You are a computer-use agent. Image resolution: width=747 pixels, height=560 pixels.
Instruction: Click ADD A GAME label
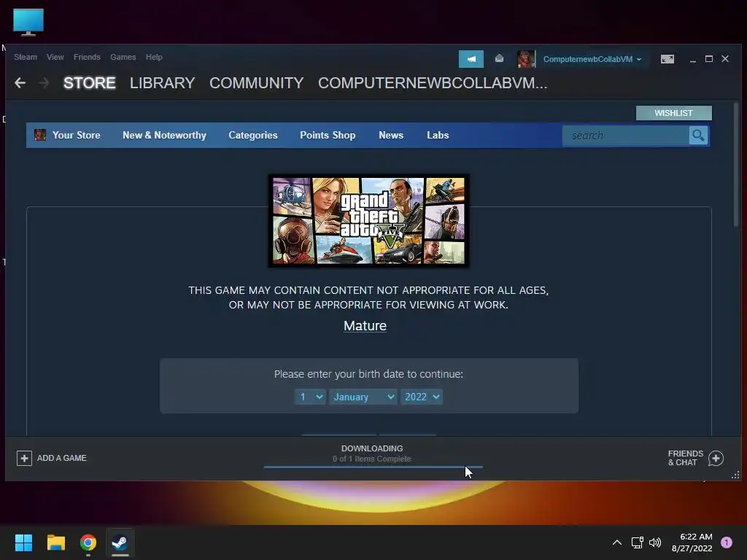(x=62, y=458)
